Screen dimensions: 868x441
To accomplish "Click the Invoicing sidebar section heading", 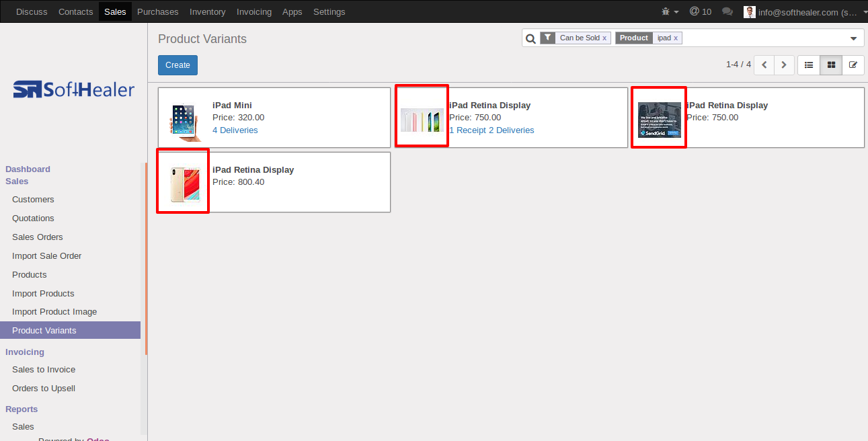I will pyautogui.click(x=25, y=352).
